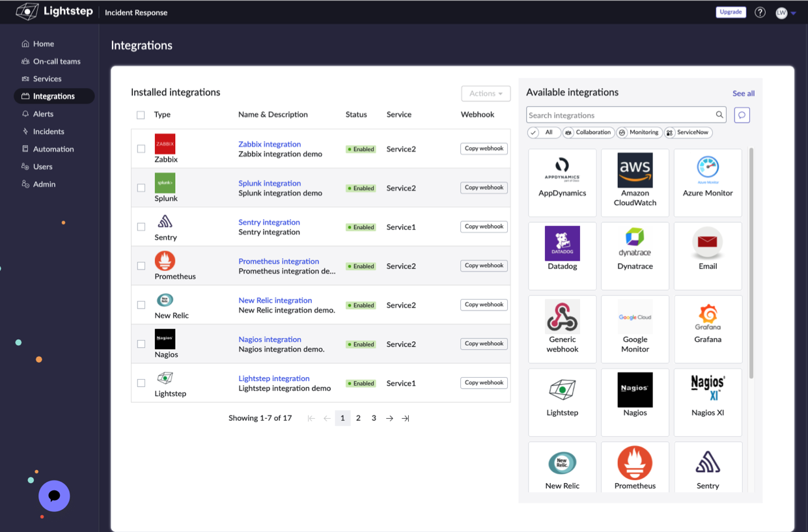The image size is (808, 532).
Task: Open the Actions dropdown
Action: 486,94
